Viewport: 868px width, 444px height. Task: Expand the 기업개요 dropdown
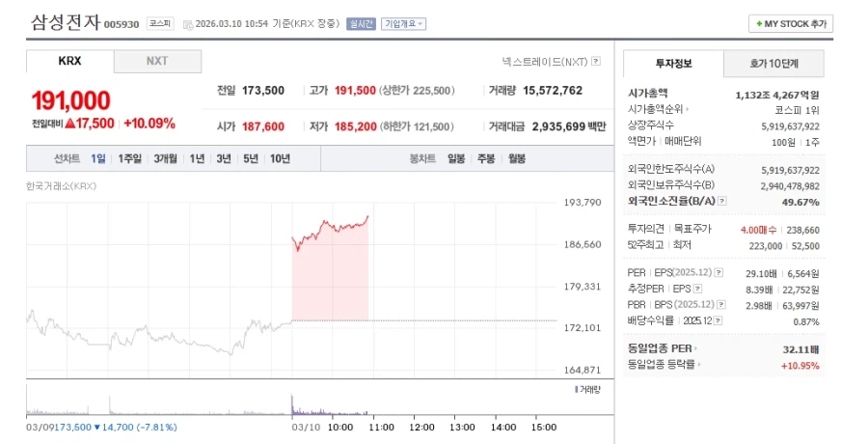[x=403, y=23]
